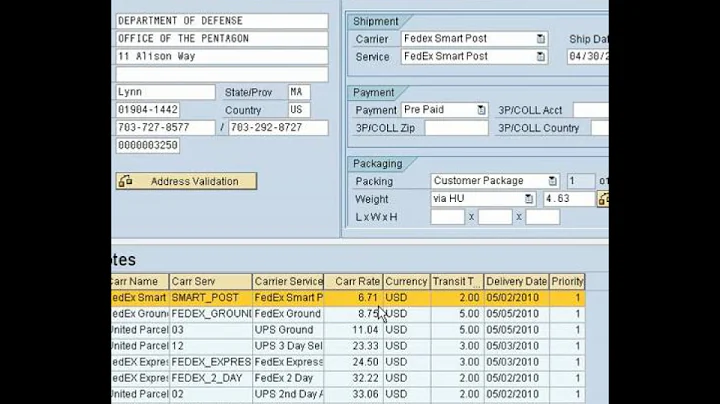This screenshot has width=720, height=404.
Task: Click the Carrier Service column header
Action: [x=288, y=281]
